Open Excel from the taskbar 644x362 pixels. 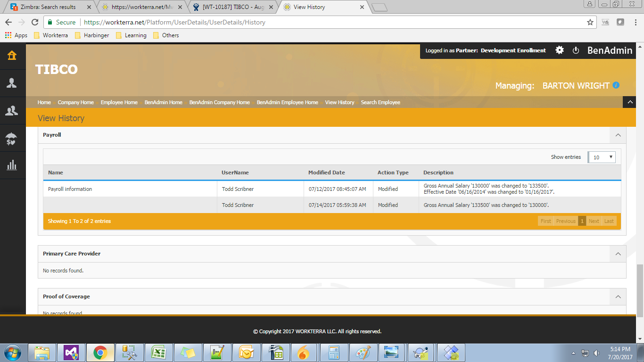pyautogui.click(x=158, y=353)
